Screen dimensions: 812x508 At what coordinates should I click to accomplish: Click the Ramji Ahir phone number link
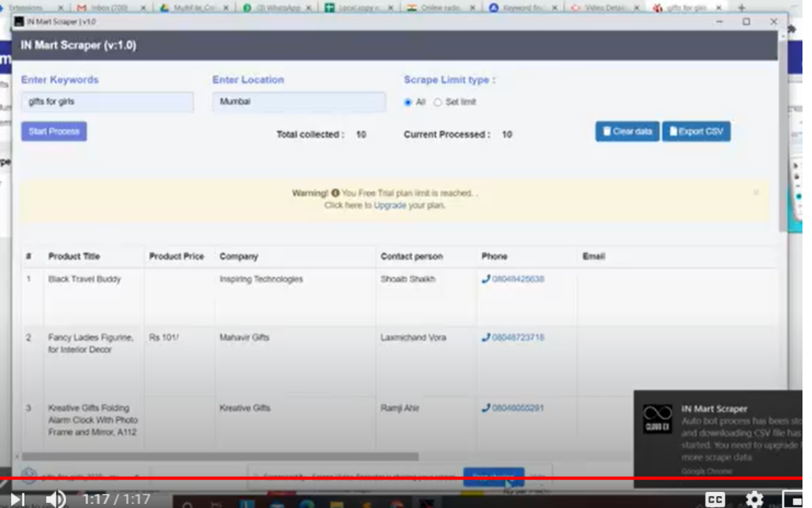point(518,408)
